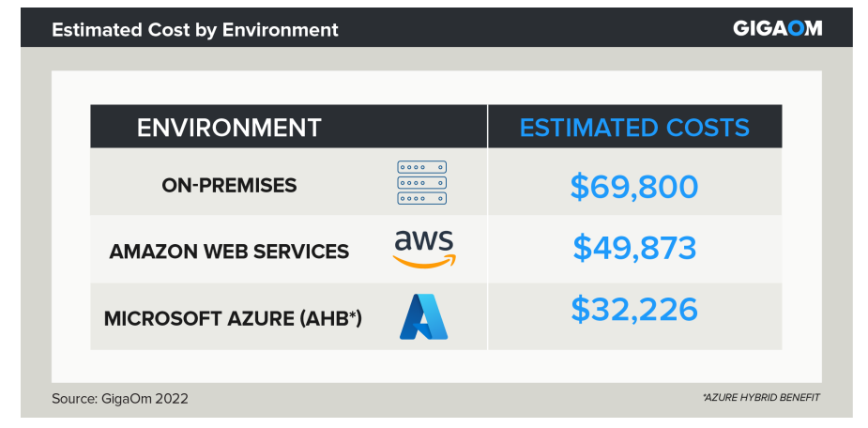Screen dimensions: 868x428
Task: Select the $49,873 cost value
Action: click(634, 248)
